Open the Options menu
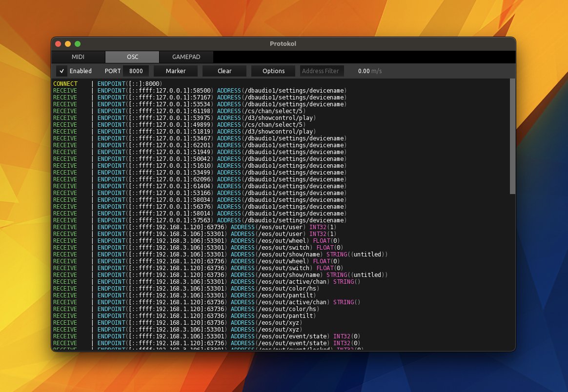The height and width of the screenshot is (392, 568). (x=273, y=71)
